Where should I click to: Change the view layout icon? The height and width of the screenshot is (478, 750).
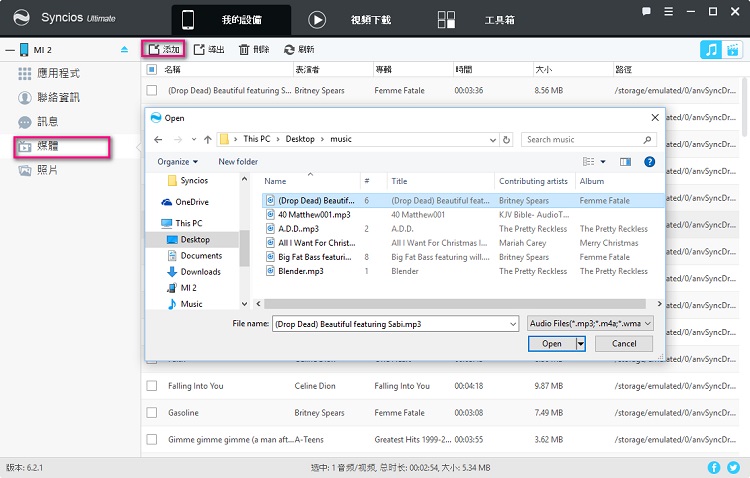click(x=588, y=162)
